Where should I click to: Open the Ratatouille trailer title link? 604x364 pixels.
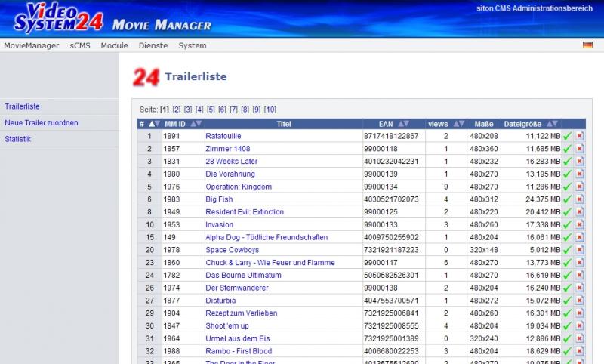(x=223, y=136)
